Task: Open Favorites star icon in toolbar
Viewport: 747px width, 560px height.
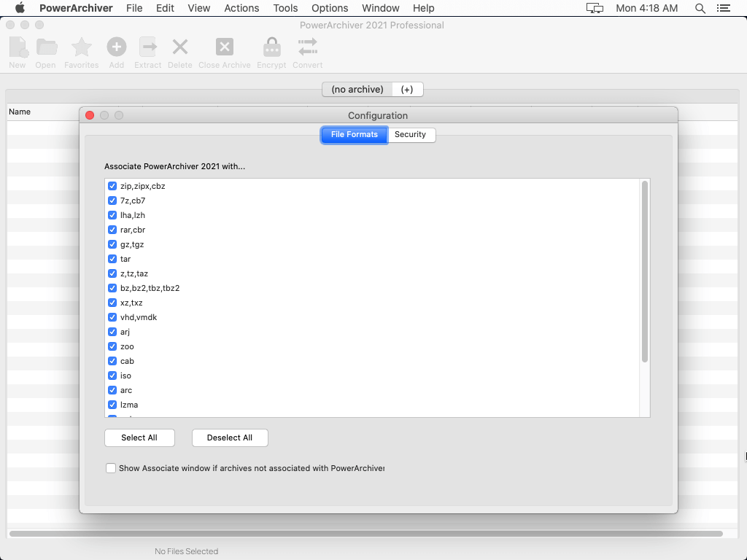Action: tap(82, 47)
